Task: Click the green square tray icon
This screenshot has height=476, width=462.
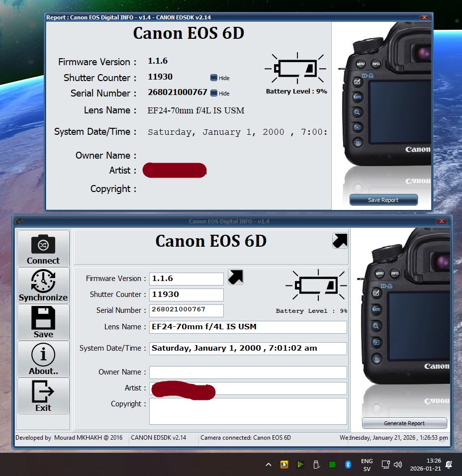Action: tap(332, 465)
